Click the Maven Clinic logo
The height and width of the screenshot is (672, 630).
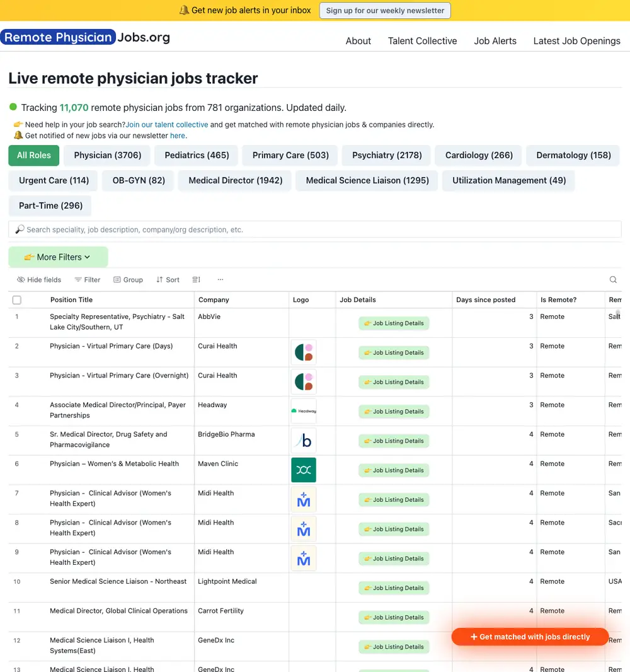[x=304, y=470]
